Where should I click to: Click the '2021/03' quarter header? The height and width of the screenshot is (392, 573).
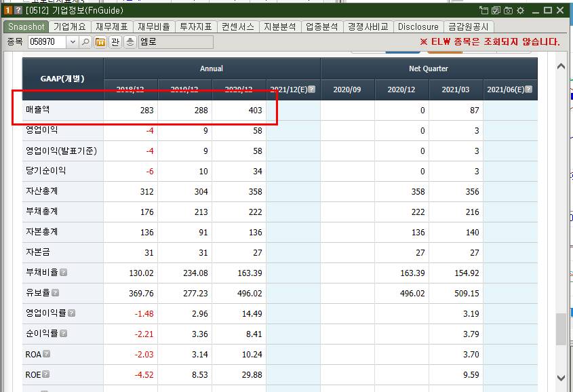click(x=456, y=90)
